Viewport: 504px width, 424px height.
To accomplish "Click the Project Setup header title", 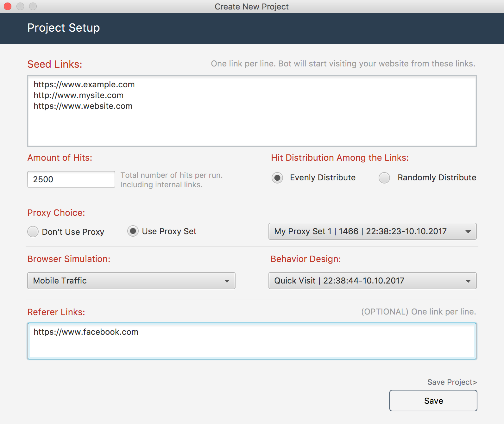I will click(x=64, y=28).
